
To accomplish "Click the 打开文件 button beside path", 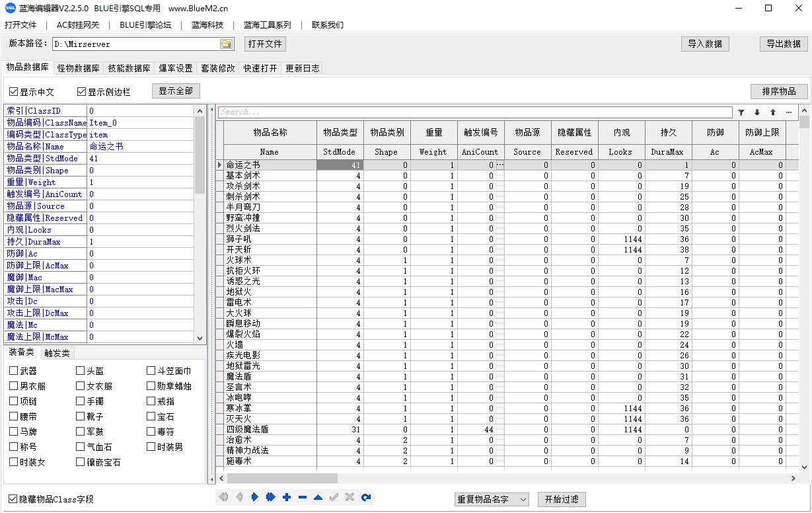I will (x=265, y=44).
